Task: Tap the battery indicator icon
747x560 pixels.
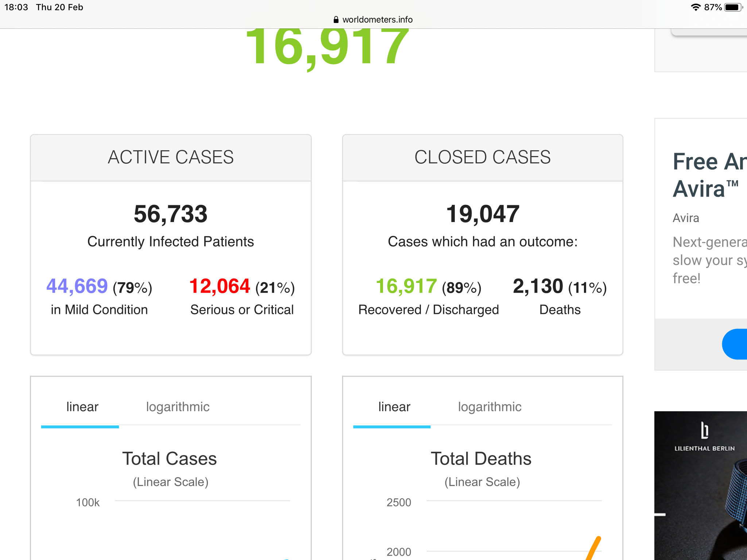Action: tap(732, 7)
